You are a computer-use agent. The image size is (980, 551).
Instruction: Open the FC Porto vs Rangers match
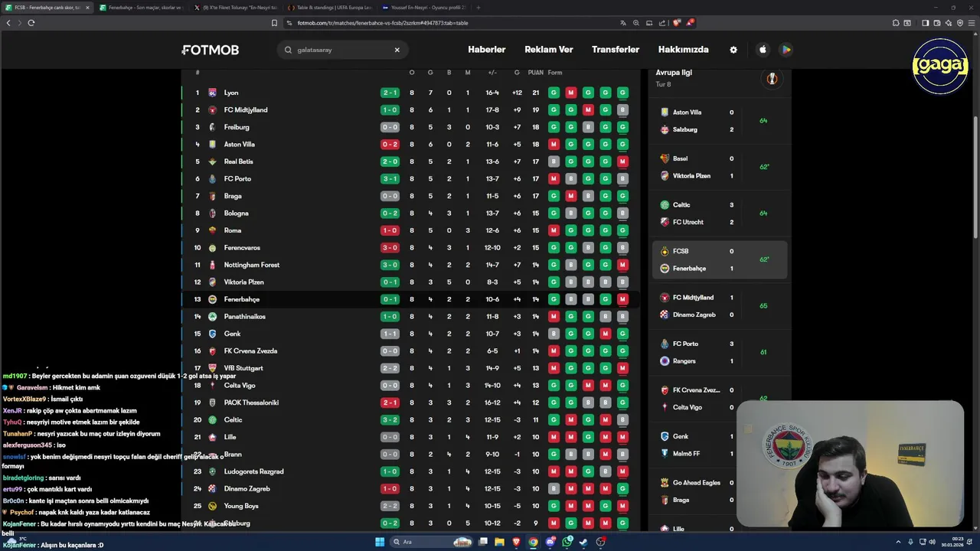(x=720, y=352)
